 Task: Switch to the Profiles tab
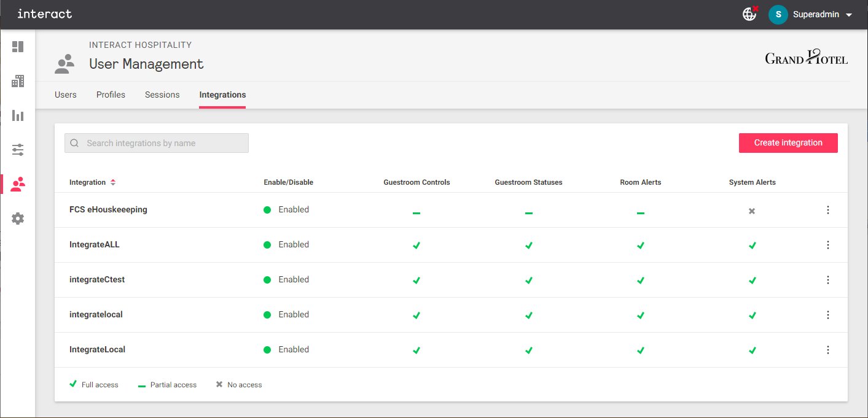click(111, 95)
